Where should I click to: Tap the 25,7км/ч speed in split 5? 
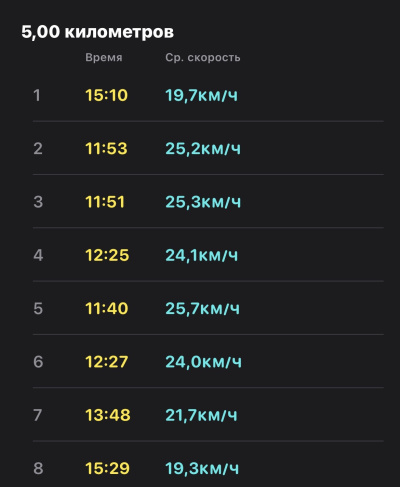point(203,309)
